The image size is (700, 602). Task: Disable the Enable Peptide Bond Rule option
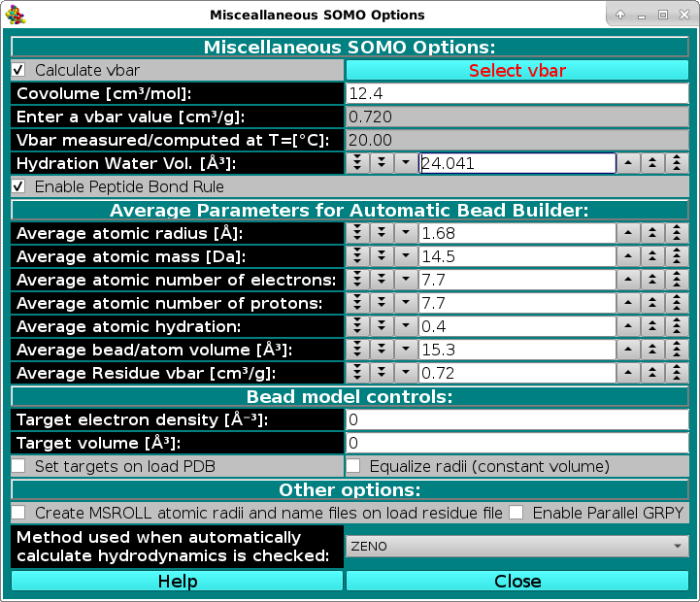(18, 186)
